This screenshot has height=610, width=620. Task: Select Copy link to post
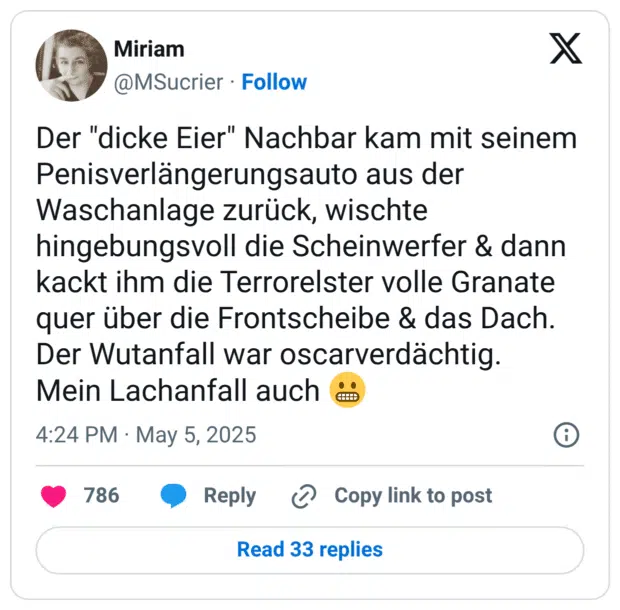413,495
